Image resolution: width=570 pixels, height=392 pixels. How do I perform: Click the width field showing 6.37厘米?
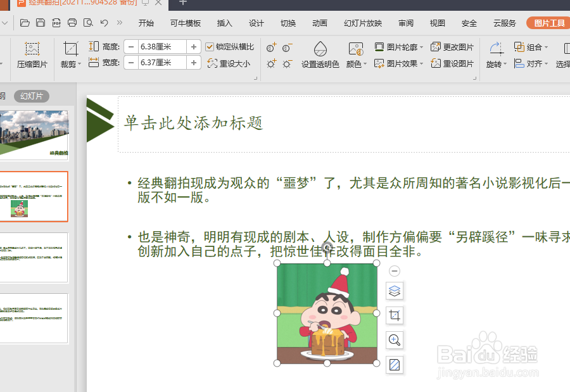[162, 63]
